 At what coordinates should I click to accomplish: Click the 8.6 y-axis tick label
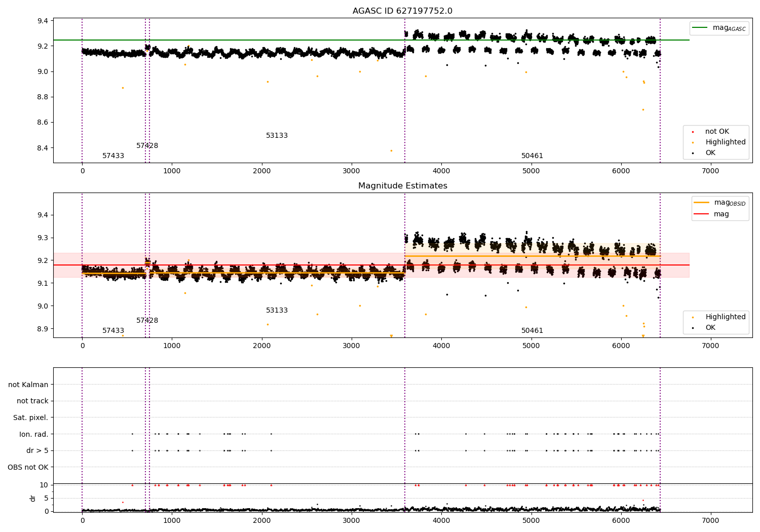(43, 123)
